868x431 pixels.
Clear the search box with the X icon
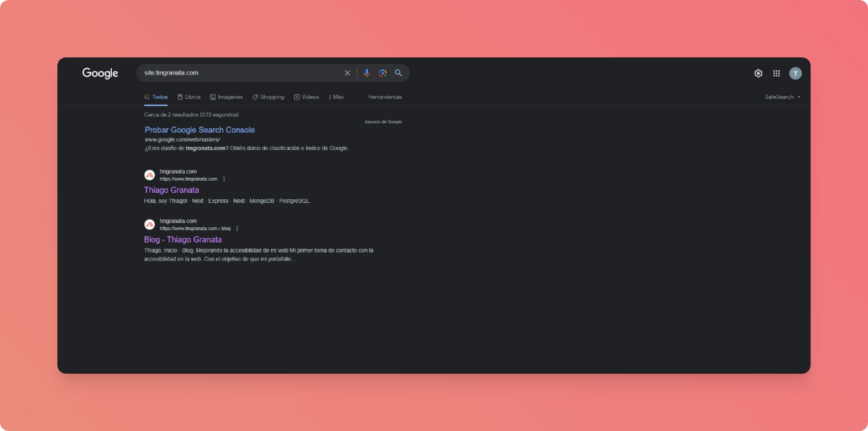(x=347, y=73)
